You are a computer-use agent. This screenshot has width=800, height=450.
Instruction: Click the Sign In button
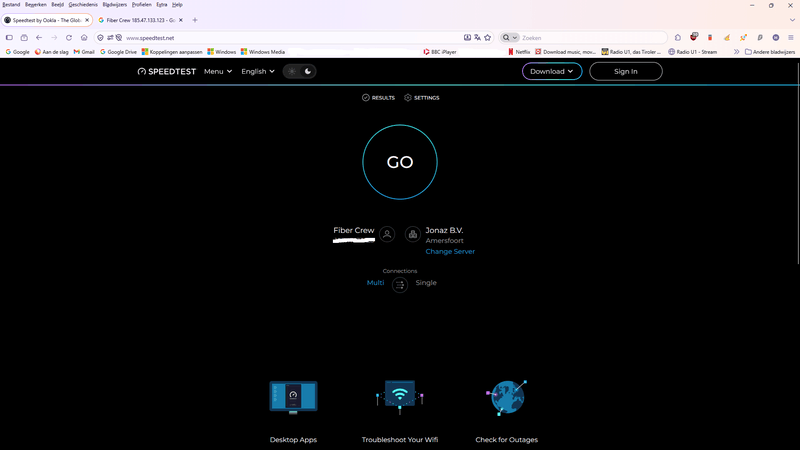click(x=626, y=71)
